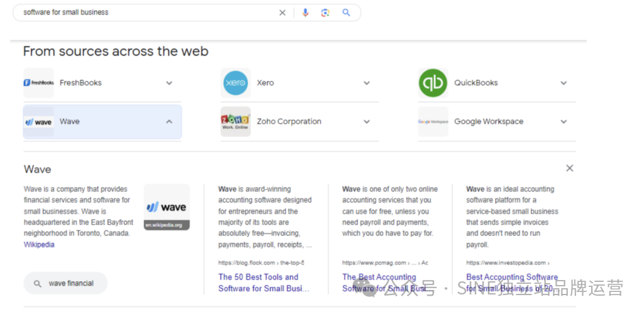Click the Zoho Corporation logo
Screen dimensions: 644x314
pyautogui.click(x=235, y=121)
